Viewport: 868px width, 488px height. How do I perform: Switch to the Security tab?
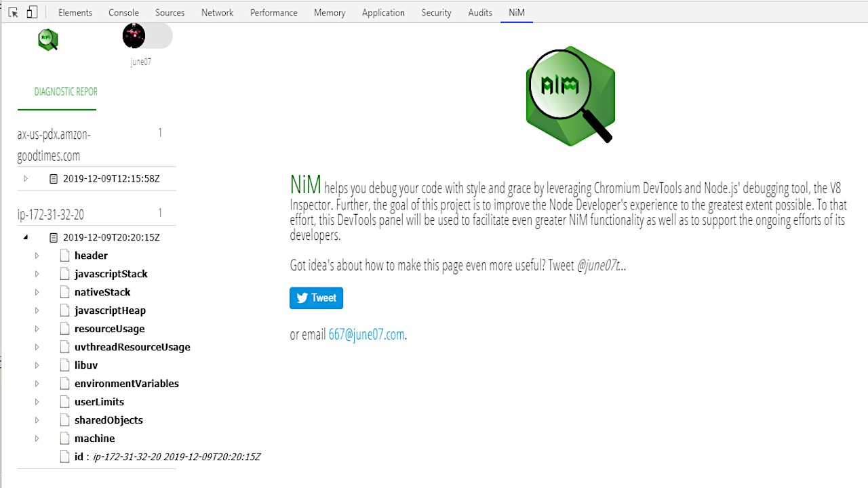coord(436,12)
